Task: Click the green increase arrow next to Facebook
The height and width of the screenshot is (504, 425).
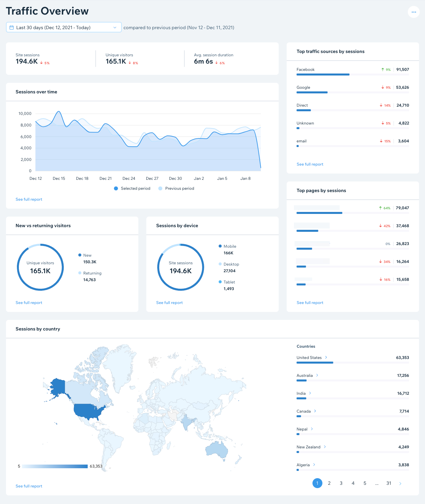Action: click(382, 70)
